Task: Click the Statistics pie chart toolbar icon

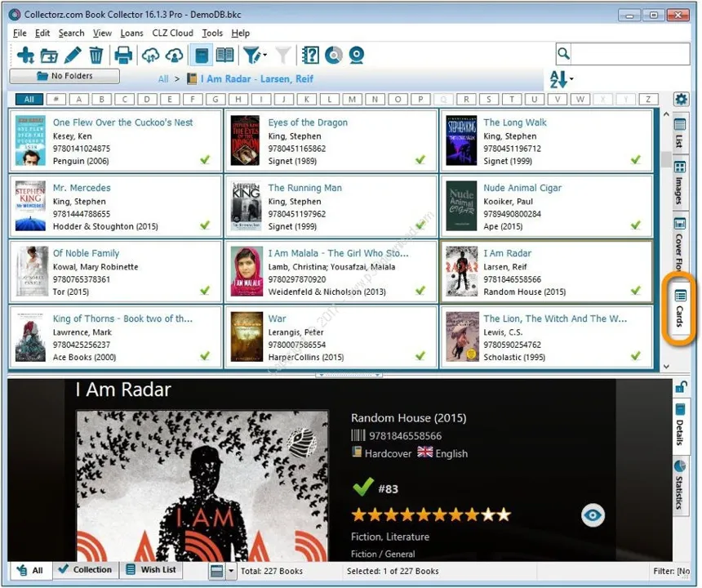Action: point(334,55)
